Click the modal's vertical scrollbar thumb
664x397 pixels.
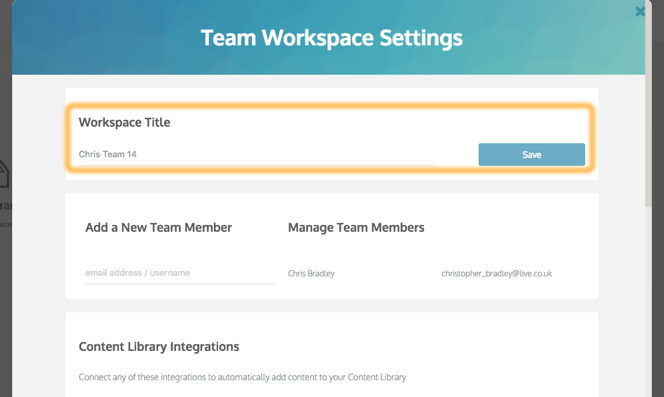(648, 104)
